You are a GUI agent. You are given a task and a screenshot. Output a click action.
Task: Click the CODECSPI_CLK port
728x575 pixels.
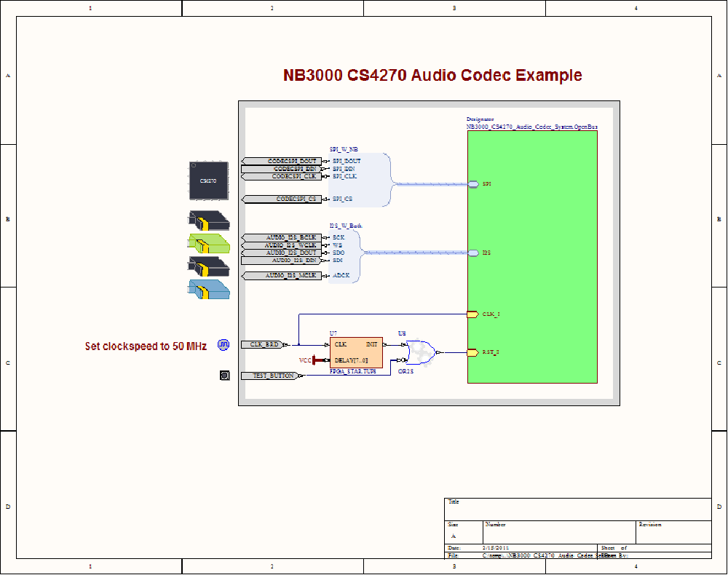(282, 176)
